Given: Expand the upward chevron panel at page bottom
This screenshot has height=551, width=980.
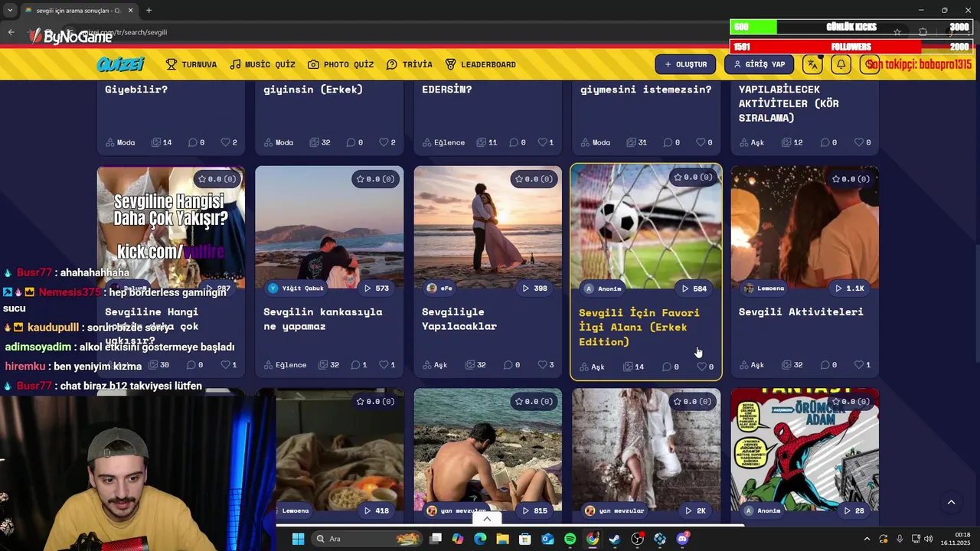Looking at the screenshot, I should (x=487, y=519).
